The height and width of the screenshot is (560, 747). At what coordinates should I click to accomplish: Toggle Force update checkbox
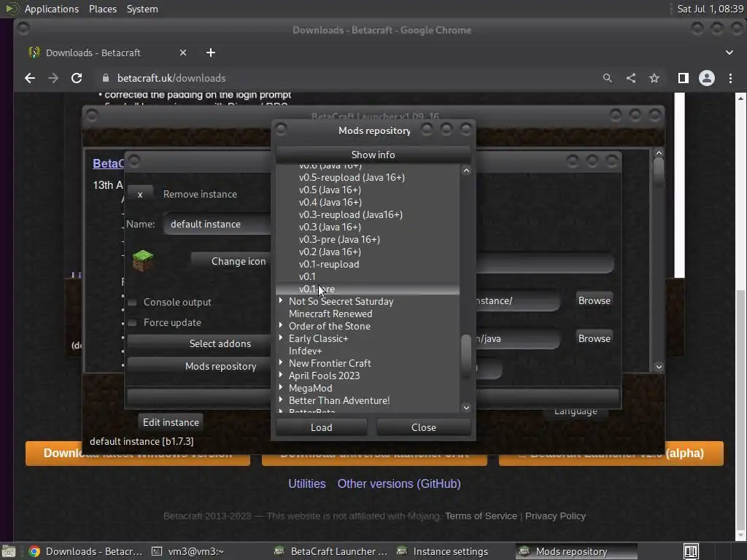click(x=133, y=323)
